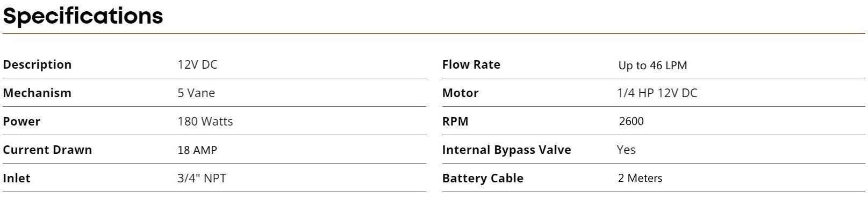Select the Internal Bypass Valve label

click(x=507, y=150)
